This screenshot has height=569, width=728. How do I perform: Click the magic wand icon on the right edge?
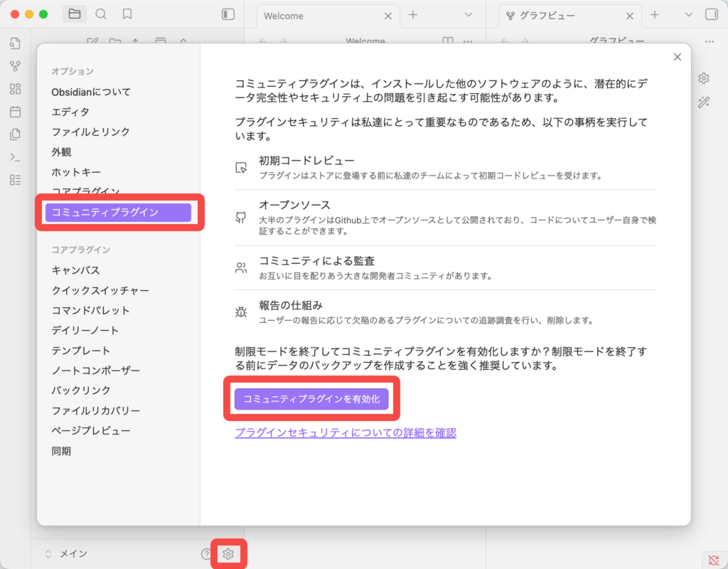pyautogui.click(x=703, y=102)
